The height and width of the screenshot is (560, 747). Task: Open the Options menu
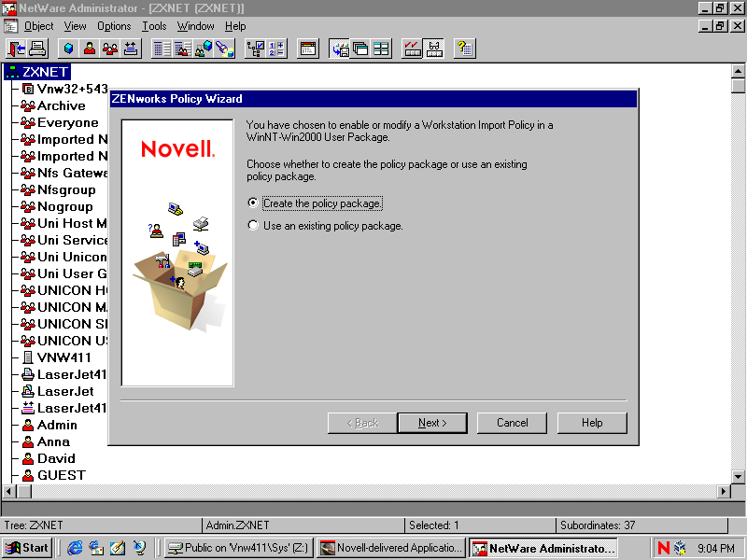tap(114, 26)
